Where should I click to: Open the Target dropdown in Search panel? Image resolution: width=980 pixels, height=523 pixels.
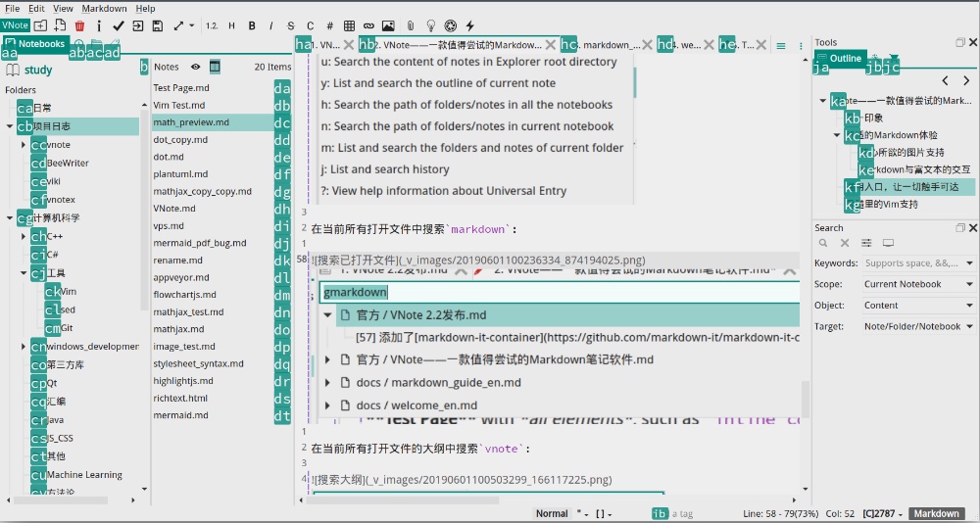pos(918,326)
